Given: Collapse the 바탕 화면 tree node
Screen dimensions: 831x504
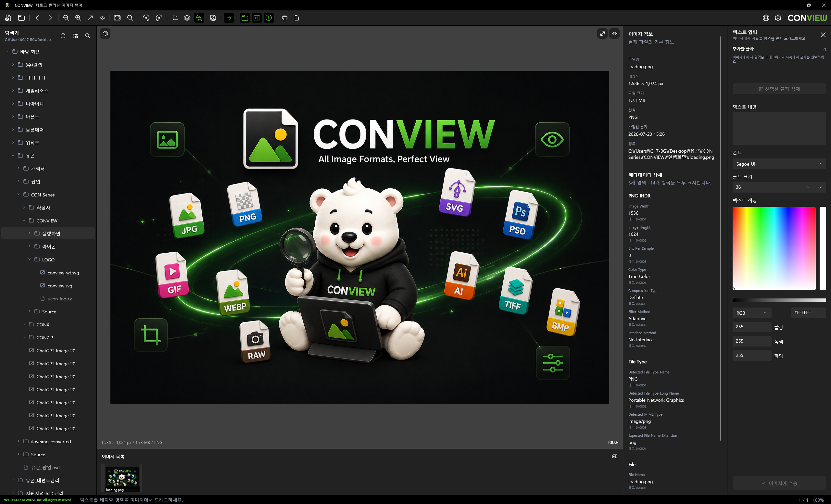Looking at the screenshot, I should pyautogui.click(x=7, y=52).
